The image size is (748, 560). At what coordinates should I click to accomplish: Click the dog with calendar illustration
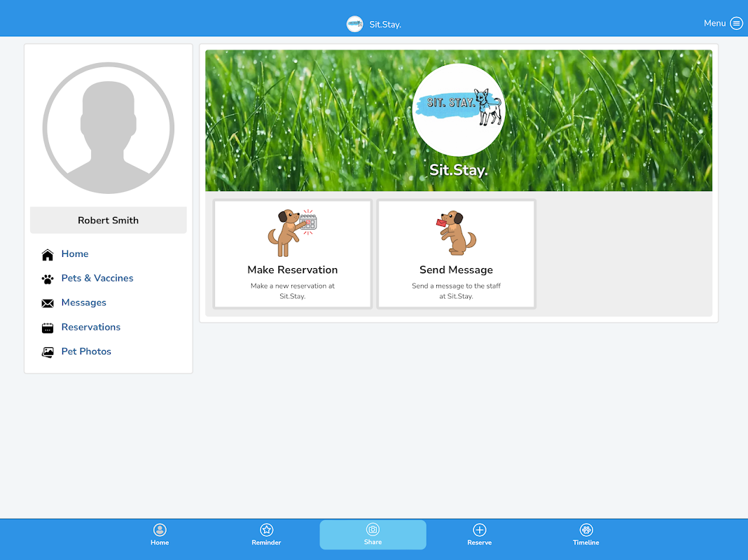coord(293,233)
